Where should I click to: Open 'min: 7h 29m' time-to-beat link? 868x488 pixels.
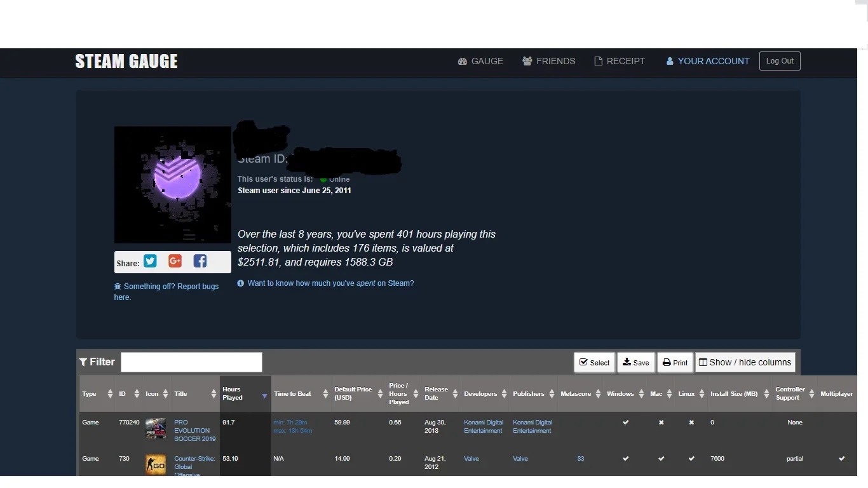click(x=290, y=423)
